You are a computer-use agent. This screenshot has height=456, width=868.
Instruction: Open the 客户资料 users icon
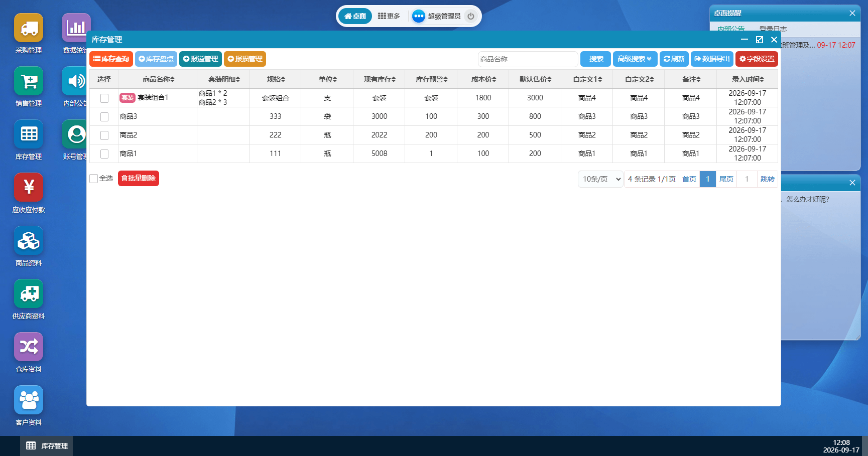tap(29, 400)
